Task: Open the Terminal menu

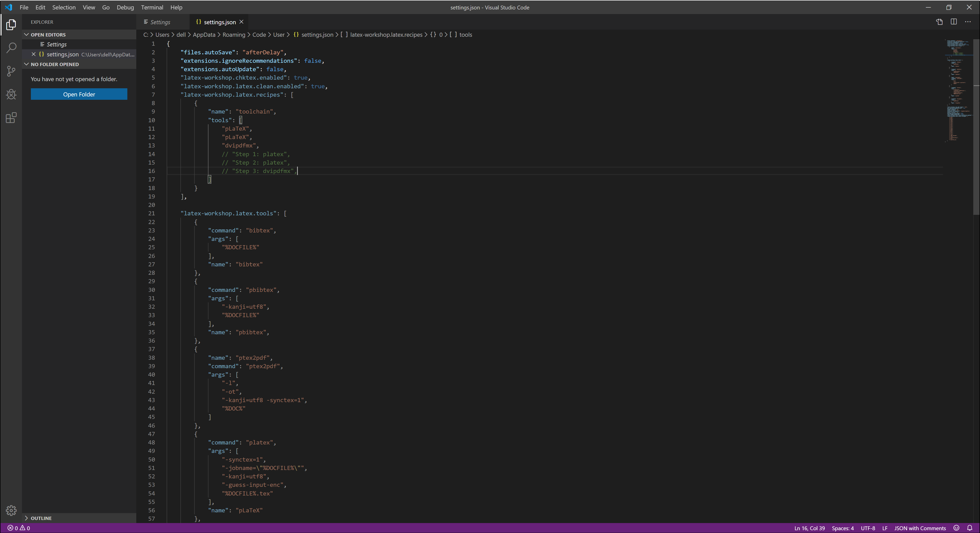Action: tap(152, 7)
